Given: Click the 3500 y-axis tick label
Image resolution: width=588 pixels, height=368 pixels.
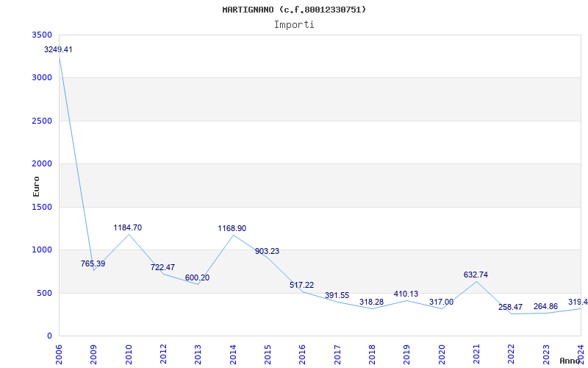Looking at the screenshot, I should (42, 35).
